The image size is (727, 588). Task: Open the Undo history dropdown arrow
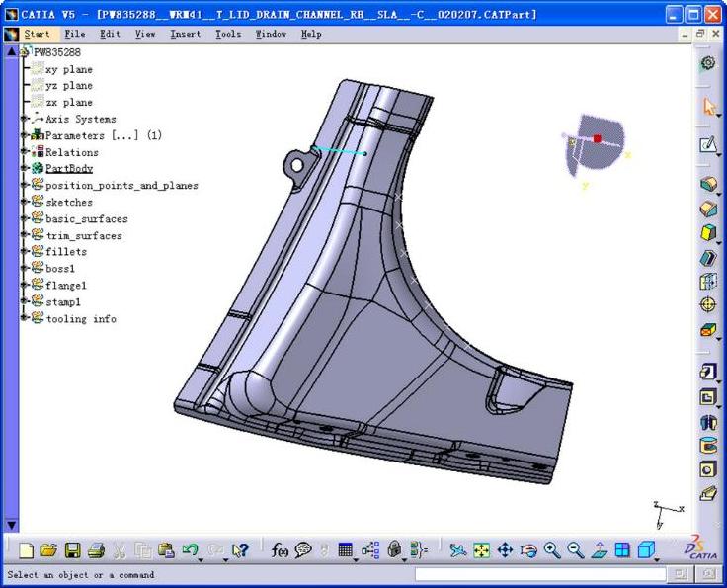click(x=201, y=560)
